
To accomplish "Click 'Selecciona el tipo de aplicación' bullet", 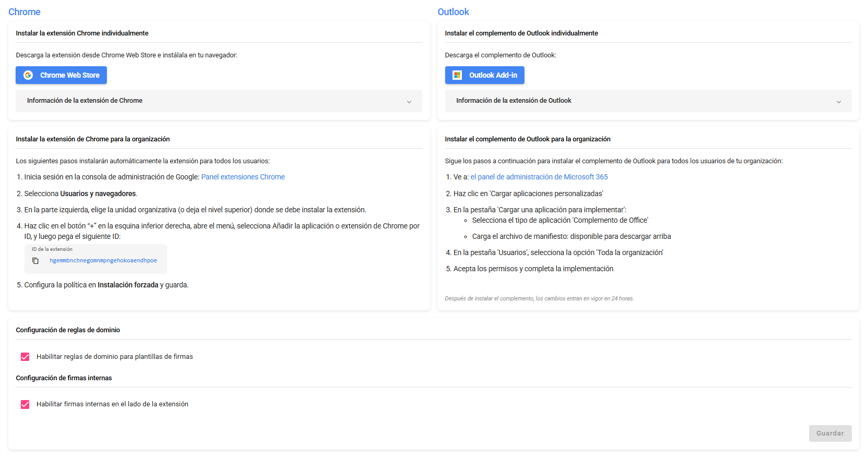I will coord(560,220).
